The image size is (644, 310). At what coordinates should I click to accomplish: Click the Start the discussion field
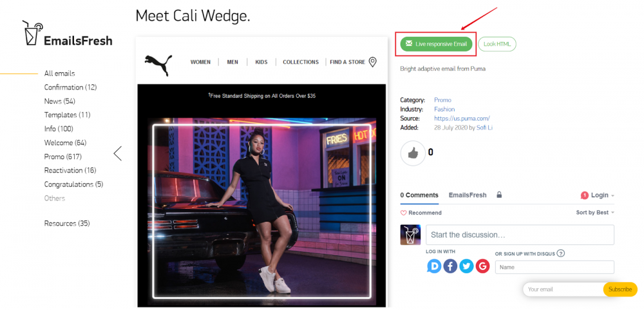tap(520, 235)
